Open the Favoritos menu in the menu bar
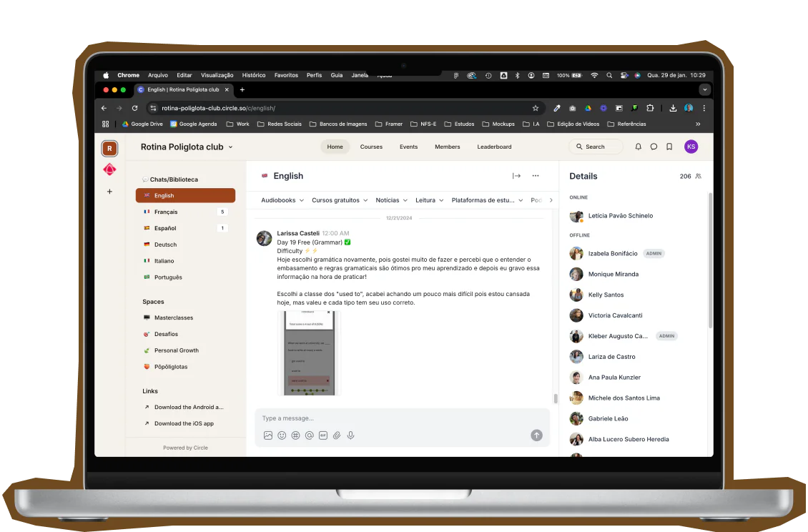Screen dimensions: 808x532 point(286,75)
